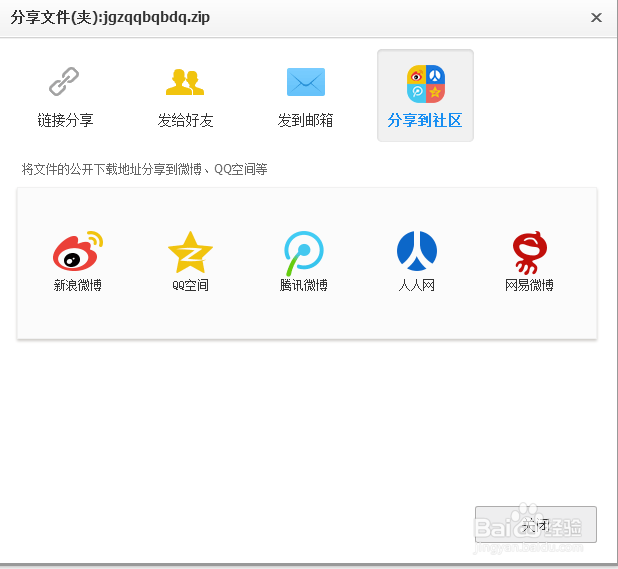This screenshot has width=618, height=569.
Task: Click the 腾讯微博 label
Action: pyautogui.click(x=303, y=285)
